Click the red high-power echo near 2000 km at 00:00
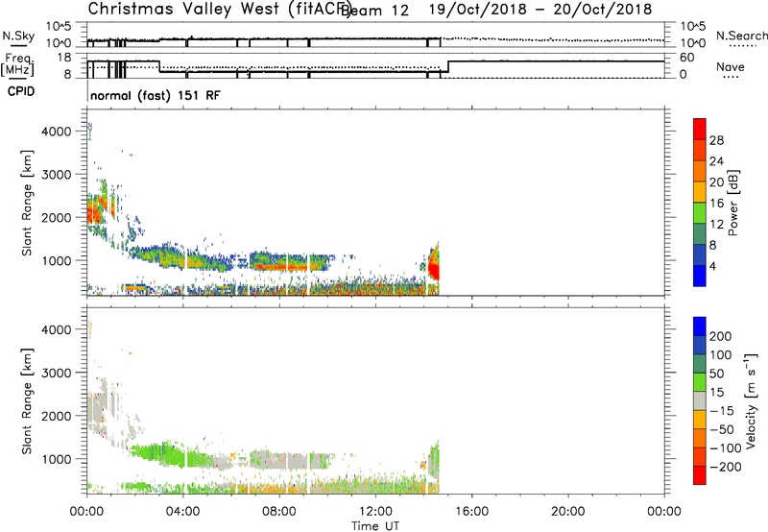Image resolution: width=768 pixels, height=532 pixels. click(94, 213)
